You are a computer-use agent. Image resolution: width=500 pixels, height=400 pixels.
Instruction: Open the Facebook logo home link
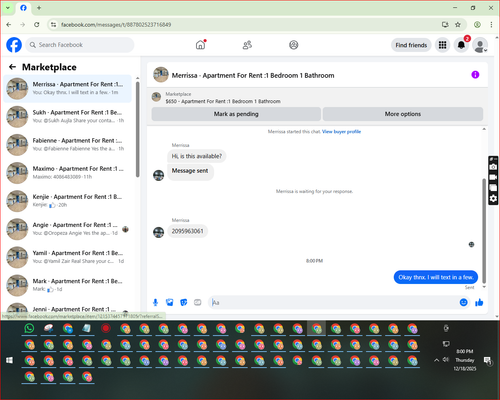click(x=14, y=45)
